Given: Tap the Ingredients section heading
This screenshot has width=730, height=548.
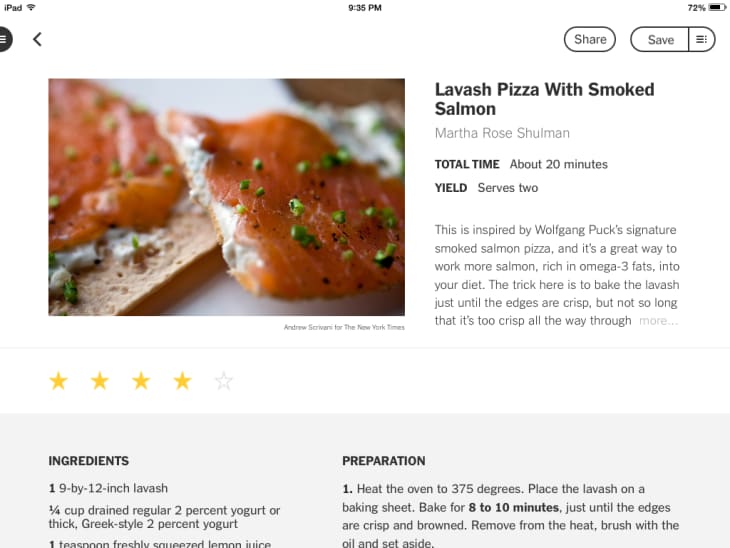Looking at the screenshot, I should click(88, 461).
